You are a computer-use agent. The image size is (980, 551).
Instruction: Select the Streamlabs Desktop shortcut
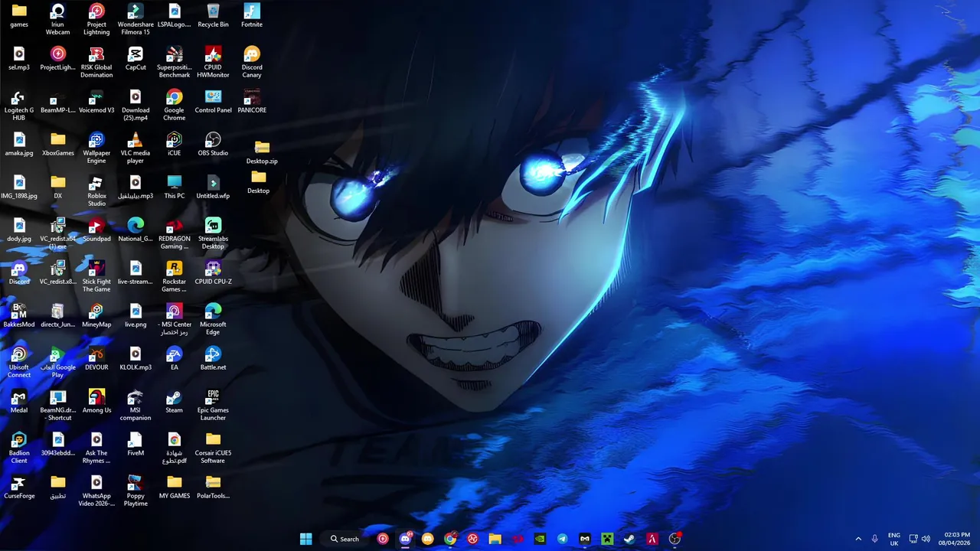pyautogui.click(x=213, y=233)
